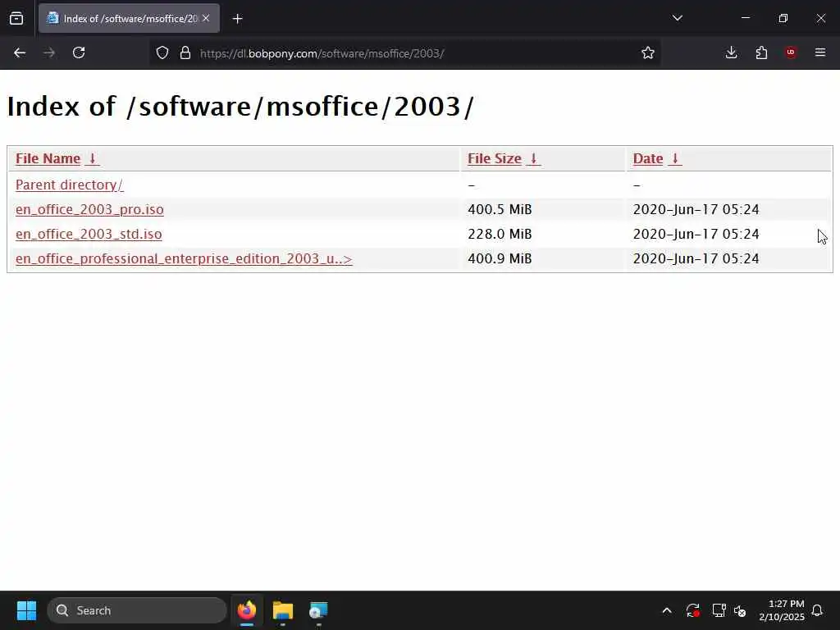The width and height of the screenshot is (840, 630).
Task: Show hidden system tray icons
Action: click(667, 610)
